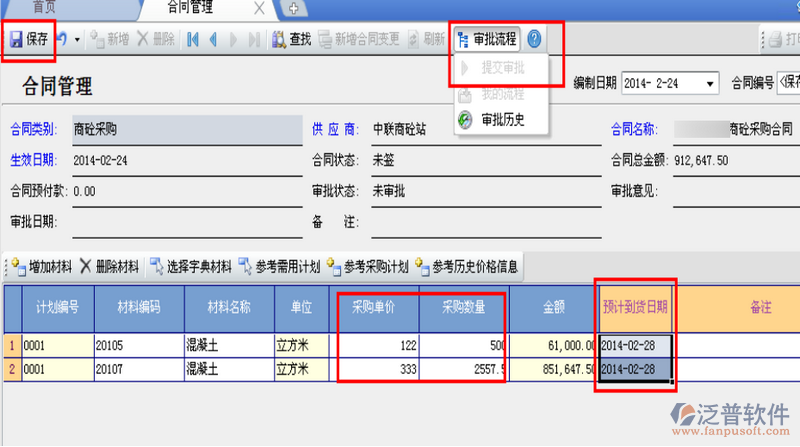Click the 保存 save button
This screenshot has width=800, height=447.
pos(29,39)
